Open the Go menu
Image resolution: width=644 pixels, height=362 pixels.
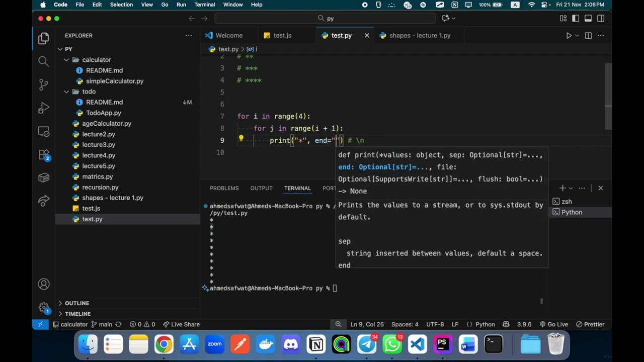pyautogui.click(x=165, y=5)
